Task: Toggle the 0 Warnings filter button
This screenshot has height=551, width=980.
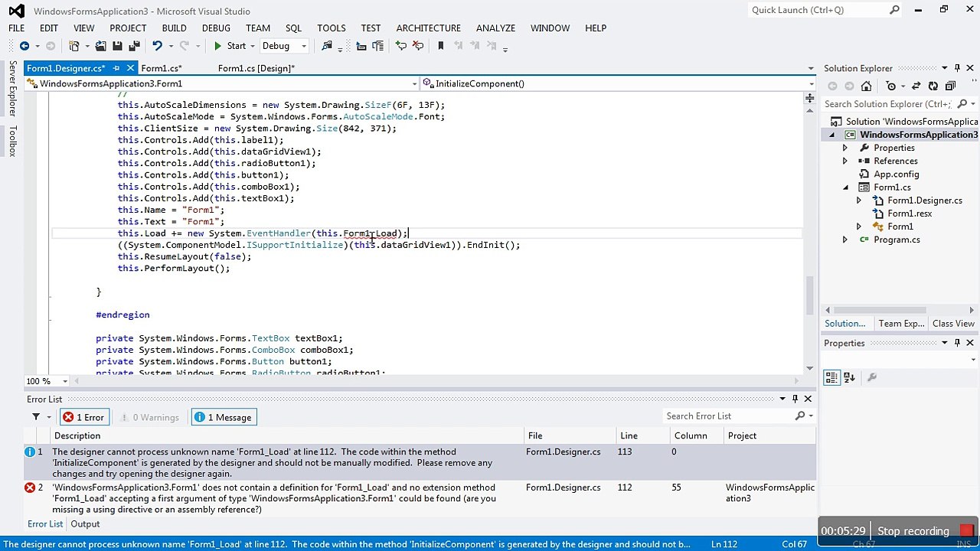Action: tap(150, 417)
